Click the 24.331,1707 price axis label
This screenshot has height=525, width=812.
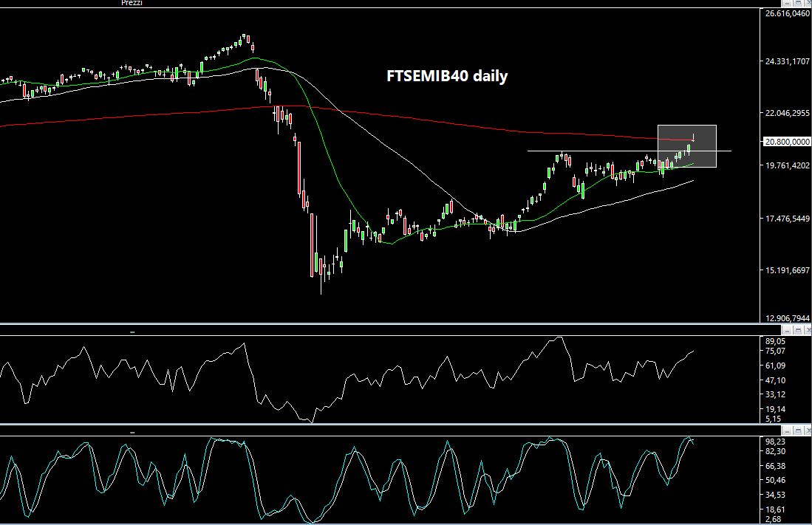pyautogui.click(x=787, y=61)
